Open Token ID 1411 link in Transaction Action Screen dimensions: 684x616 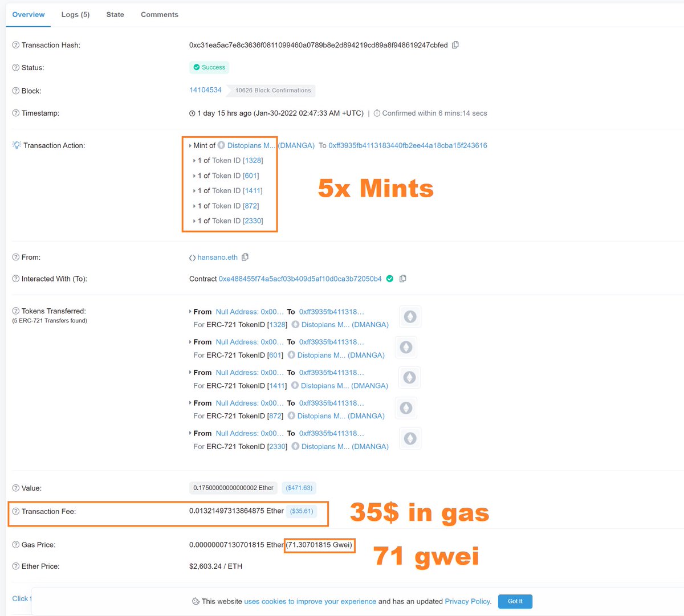pyautogui.click(x=253, y=191)
